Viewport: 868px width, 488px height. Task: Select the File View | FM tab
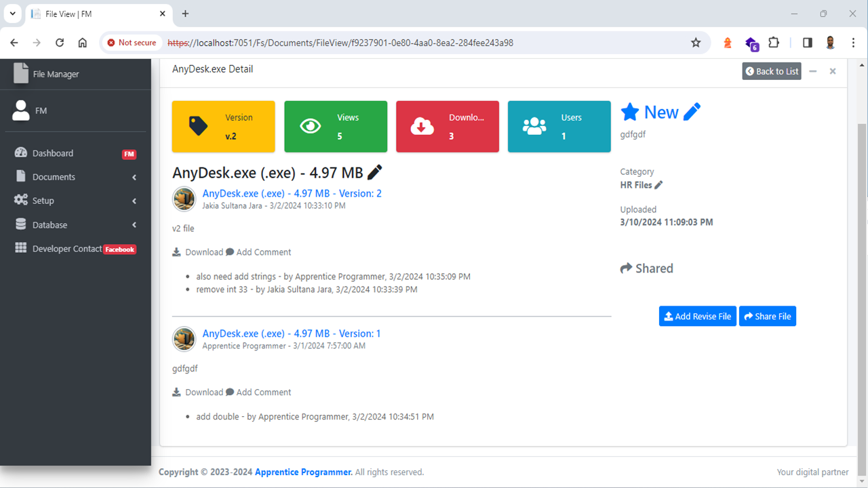[x=98, y=14]
